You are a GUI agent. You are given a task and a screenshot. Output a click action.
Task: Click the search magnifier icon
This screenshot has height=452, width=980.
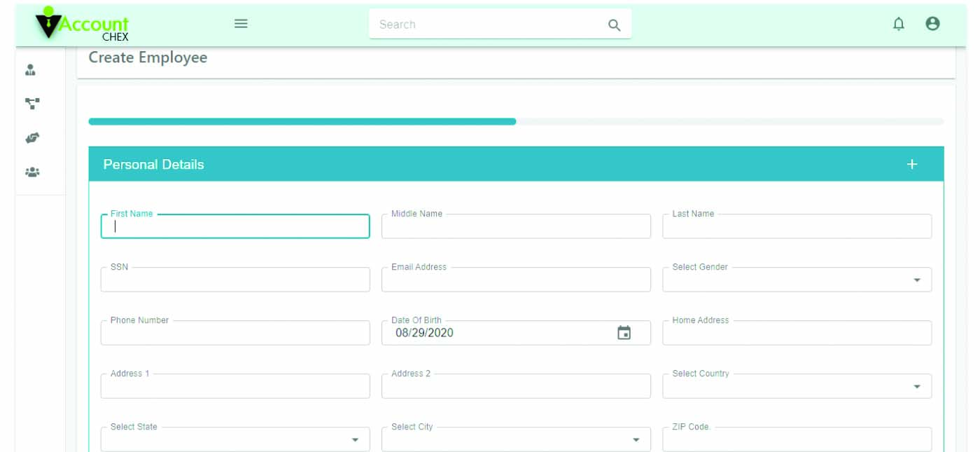tap(614, 25)
